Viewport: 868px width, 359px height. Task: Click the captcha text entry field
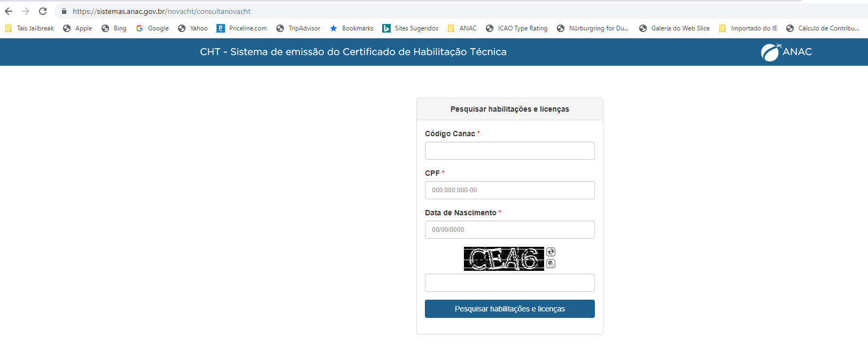coord(509,283)
